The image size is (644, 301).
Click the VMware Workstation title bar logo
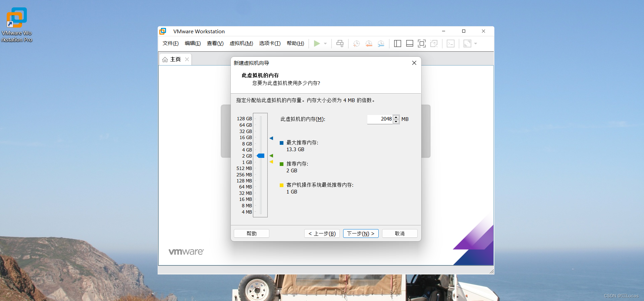point(163,31)
